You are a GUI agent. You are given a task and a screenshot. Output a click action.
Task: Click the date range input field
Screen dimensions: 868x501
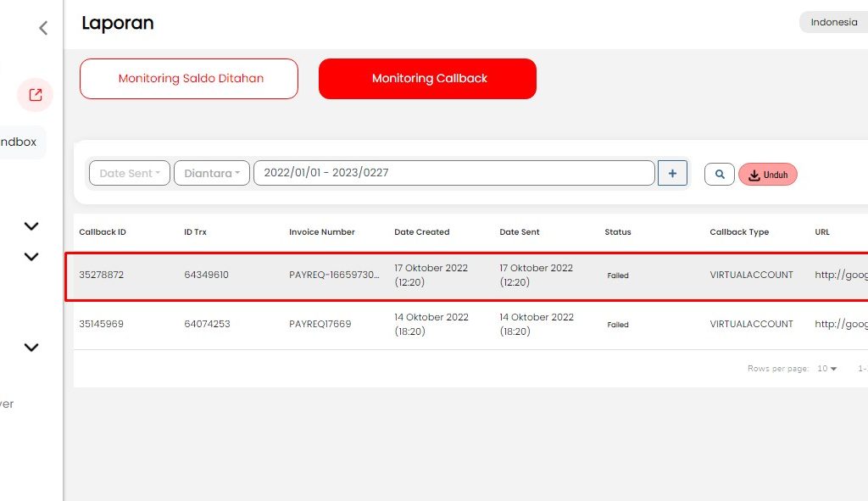point(453,173)
